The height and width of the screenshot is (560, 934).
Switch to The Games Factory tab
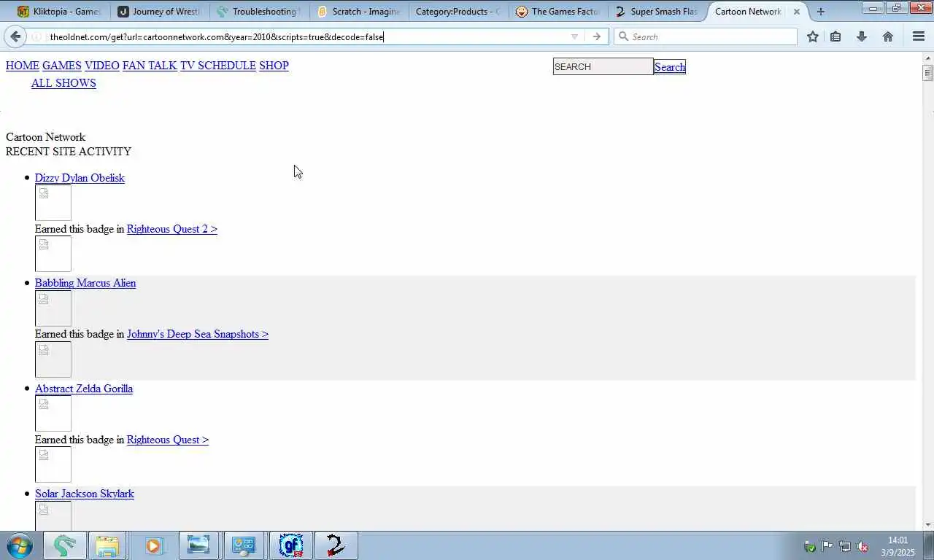pos(558,12)
